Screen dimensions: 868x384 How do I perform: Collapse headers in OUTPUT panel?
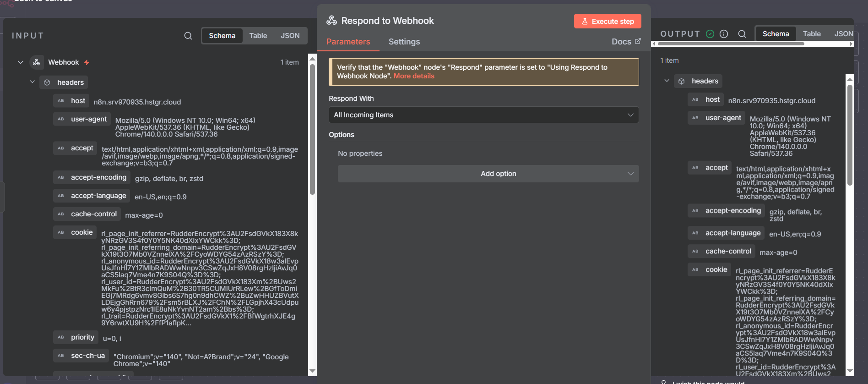[667, 81]
